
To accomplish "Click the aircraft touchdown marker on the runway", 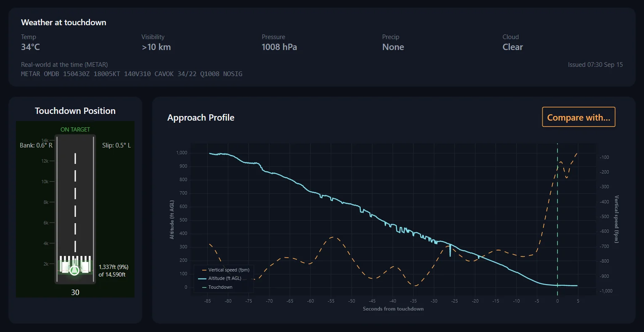I will (x=74, y=270).
